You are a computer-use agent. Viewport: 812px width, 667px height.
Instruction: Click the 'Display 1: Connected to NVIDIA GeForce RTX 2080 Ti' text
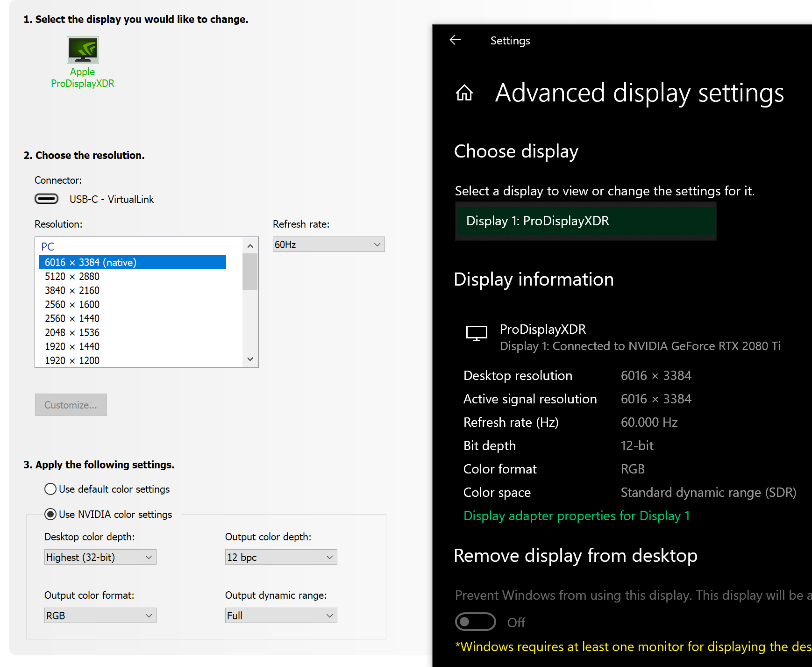640,346
